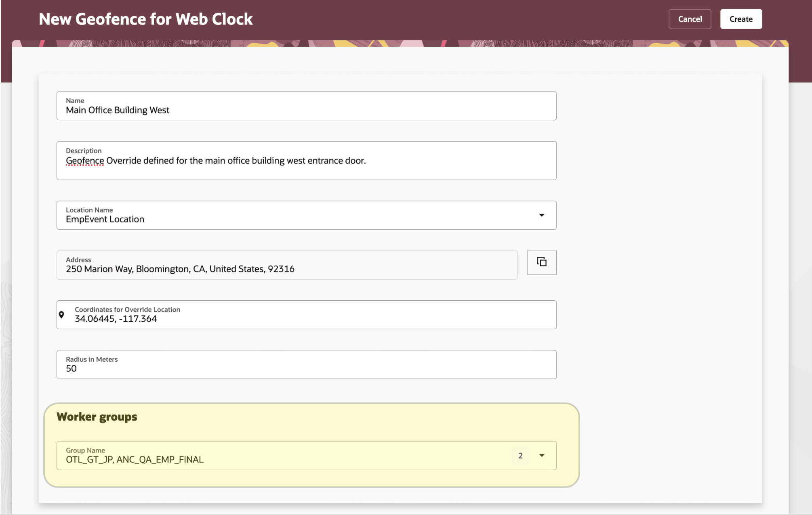Screen dimensions: 812x515
Task: Click the copy icon beside the Address field
Action: 541,262
